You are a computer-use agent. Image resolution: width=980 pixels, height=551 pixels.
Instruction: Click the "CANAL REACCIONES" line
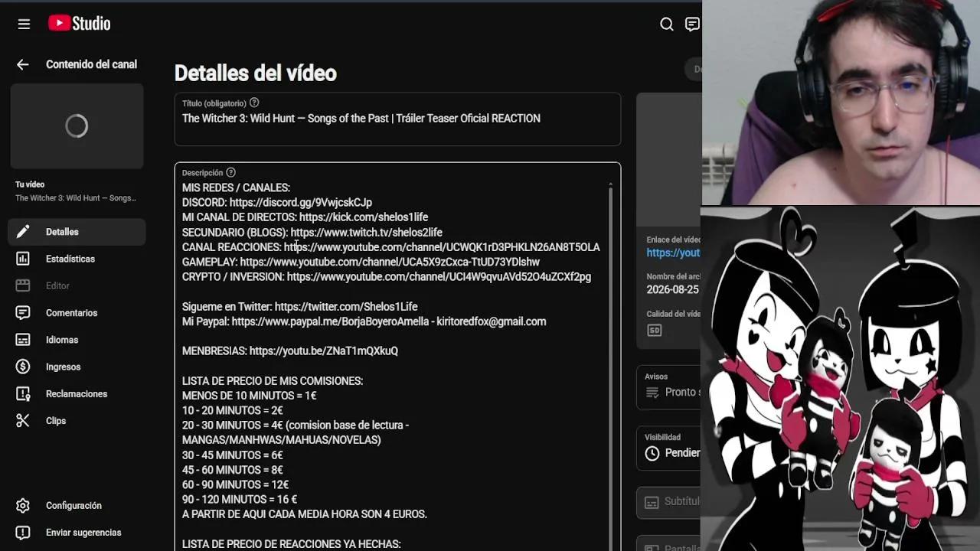[x=391, y=247]
